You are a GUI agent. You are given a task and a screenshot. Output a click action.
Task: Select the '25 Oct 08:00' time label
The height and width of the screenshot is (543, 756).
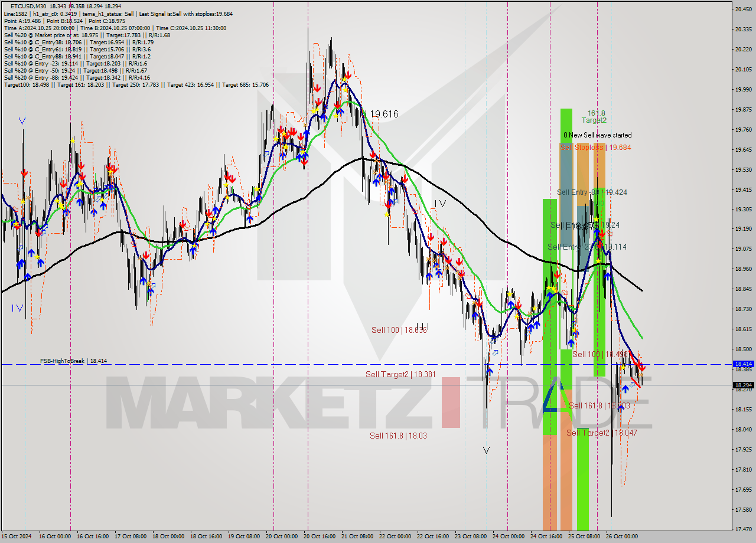584,537
